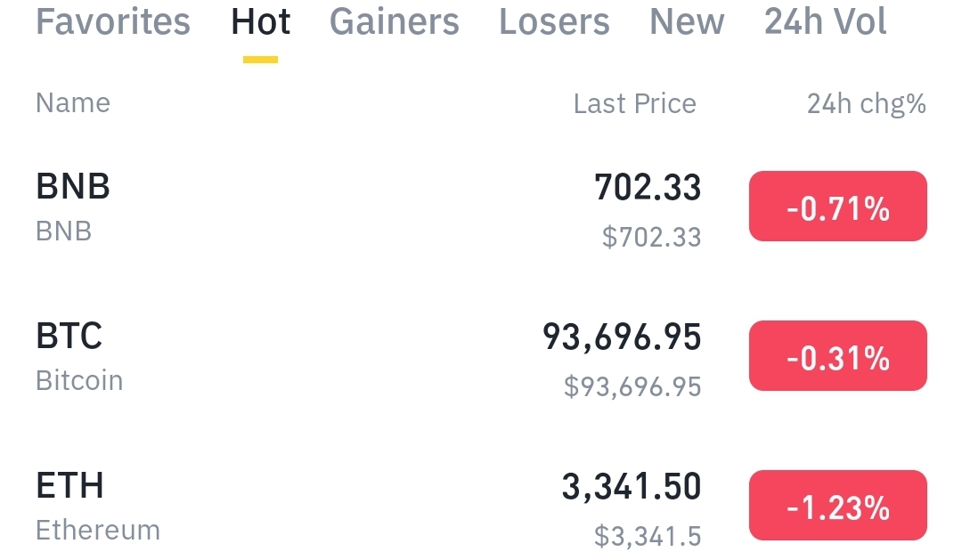Switch to the 24h Vol tab
The image size is (962, 560).
[x=825, y=22]
